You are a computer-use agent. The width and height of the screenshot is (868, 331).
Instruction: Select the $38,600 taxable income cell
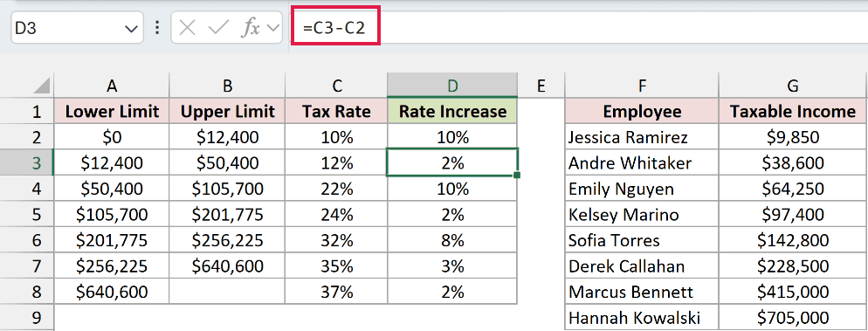tap(793, 162)
